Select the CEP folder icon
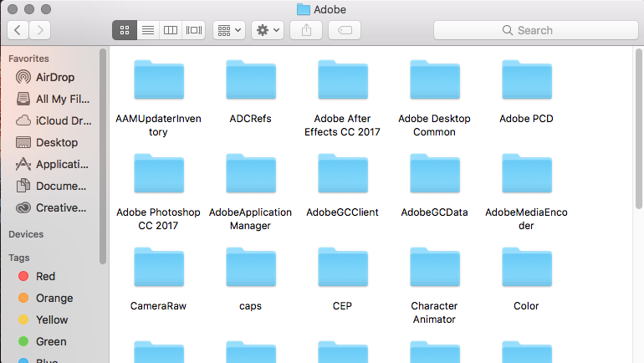644x363 pixels. point(343,267)
